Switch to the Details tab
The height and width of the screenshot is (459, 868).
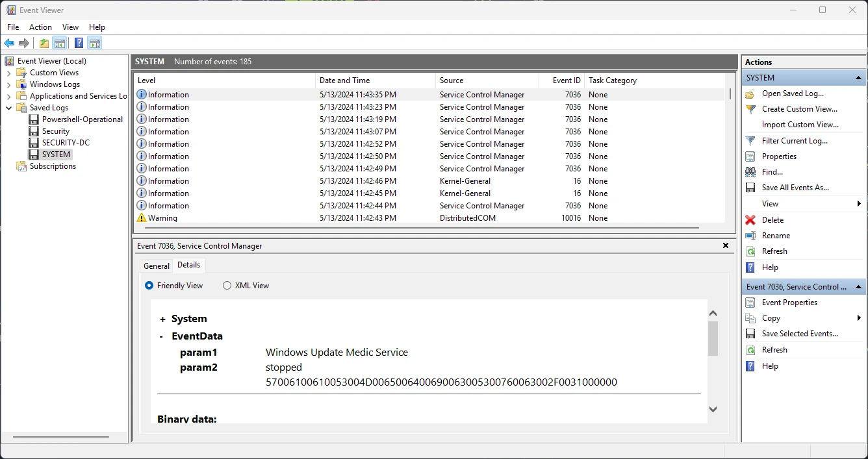click(189, 265)
